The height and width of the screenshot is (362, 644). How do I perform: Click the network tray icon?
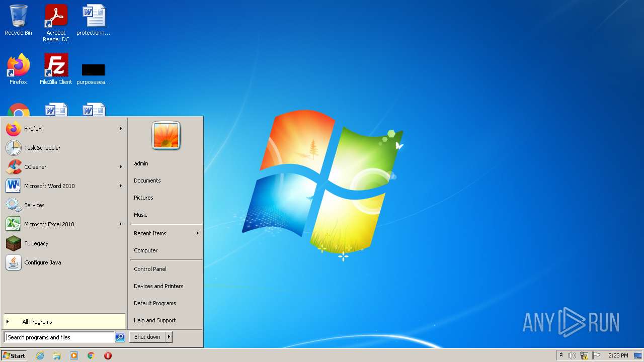pos(584,355)
